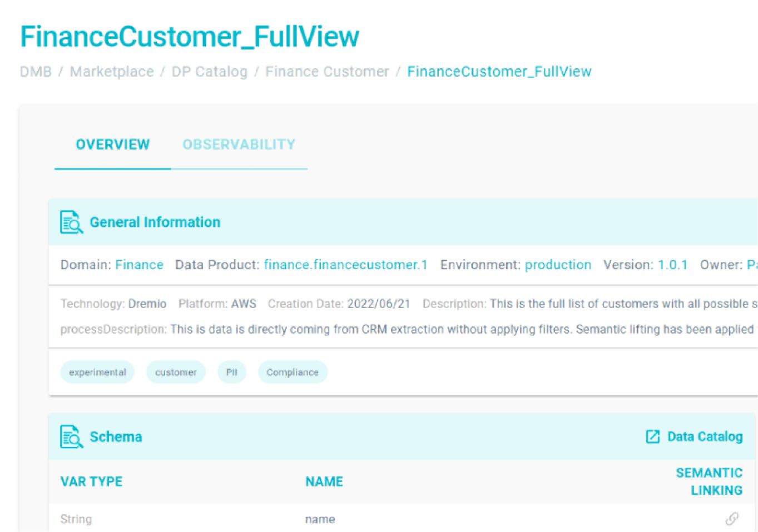
Task: Select the experimental tag chip
Action: point(97,372)
